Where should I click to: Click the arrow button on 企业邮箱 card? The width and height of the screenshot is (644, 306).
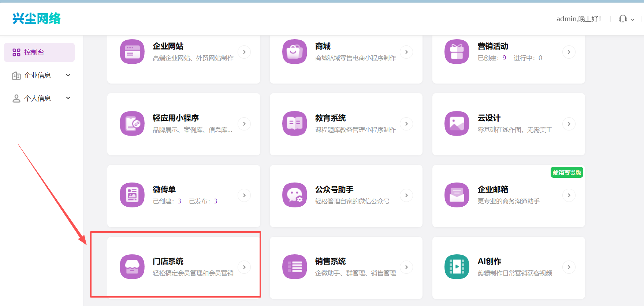point(569,195)
